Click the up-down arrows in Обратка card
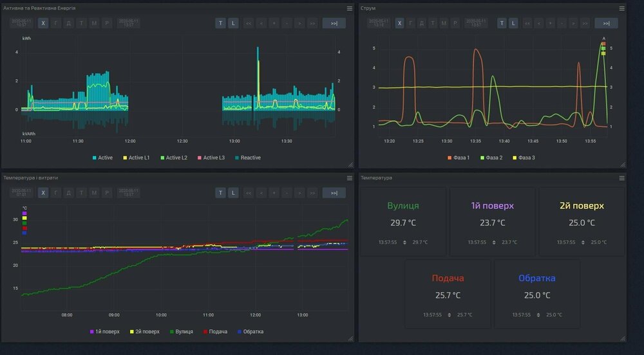 tap(538, 315)
